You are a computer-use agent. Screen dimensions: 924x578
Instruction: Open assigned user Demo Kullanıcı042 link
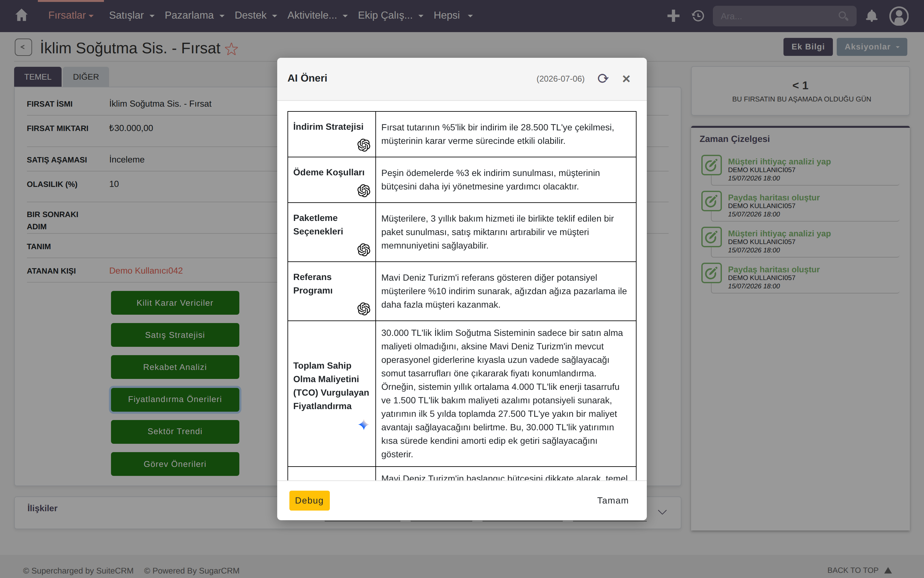[146, 271]
